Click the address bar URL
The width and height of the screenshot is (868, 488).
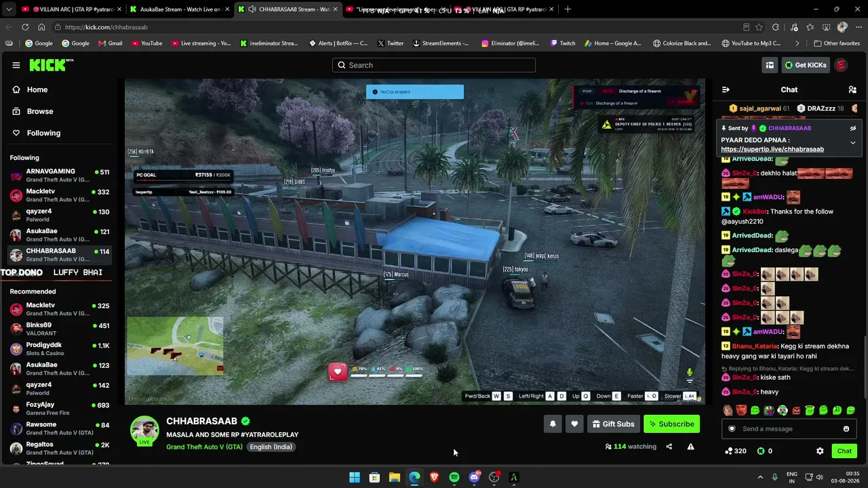(107, 27)
